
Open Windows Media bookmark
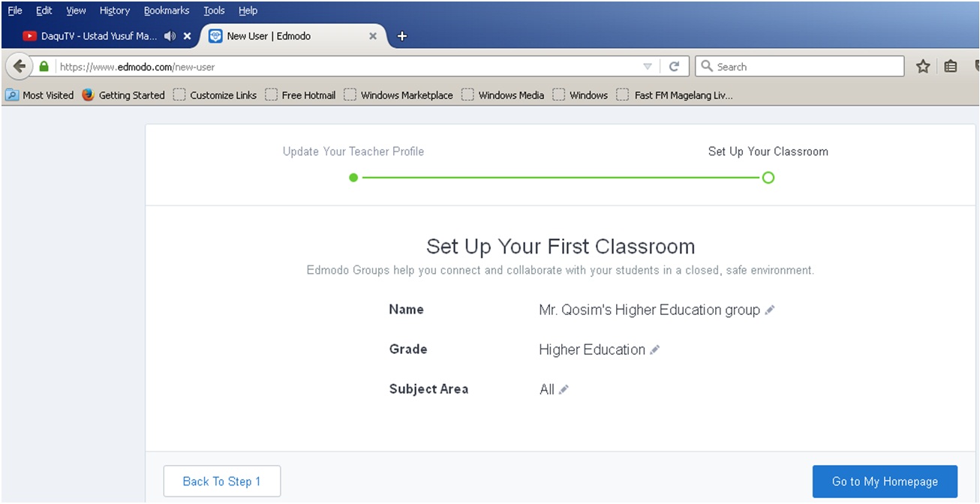(x=503, y=95)
